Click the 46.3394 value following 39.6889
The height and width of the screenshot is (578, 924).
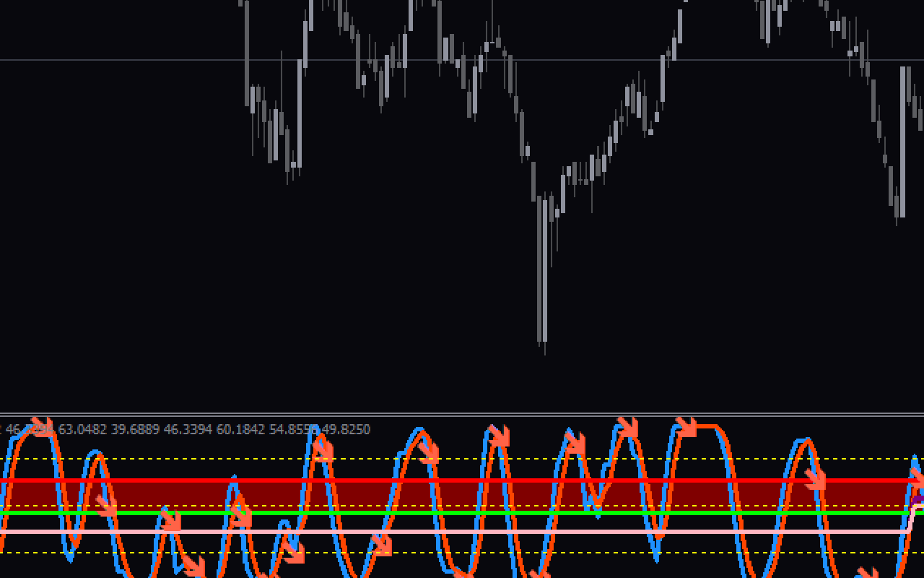click(188, 429)
